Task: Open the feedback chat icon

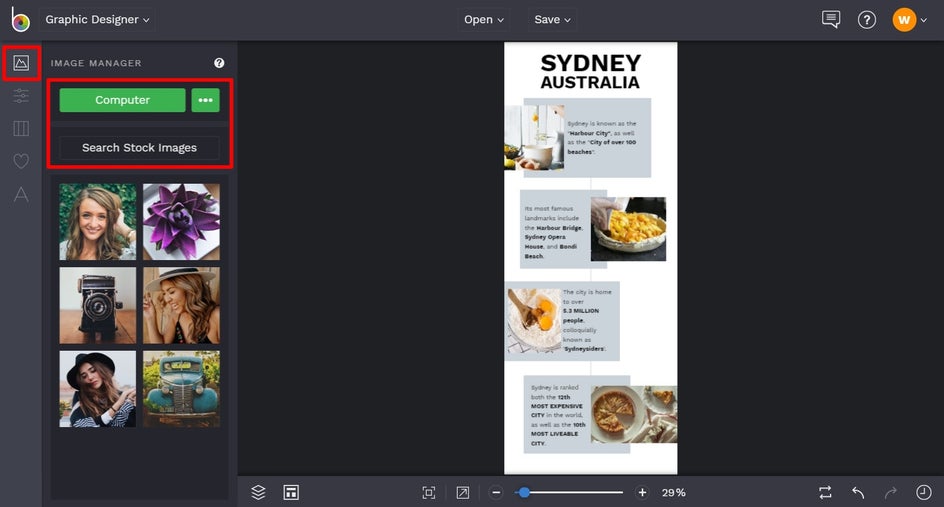Action: [x=831, y=19]
